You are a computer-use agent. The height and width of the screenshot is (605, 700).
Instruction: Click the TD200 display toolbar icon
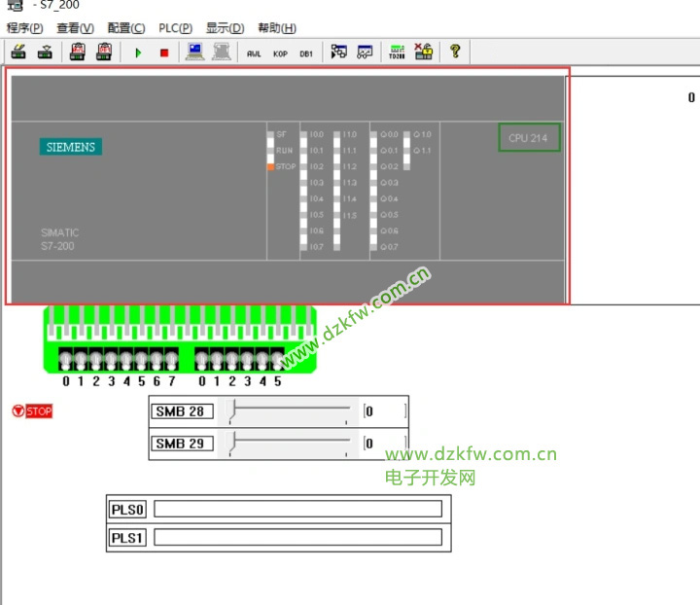(x=397, y=53)
